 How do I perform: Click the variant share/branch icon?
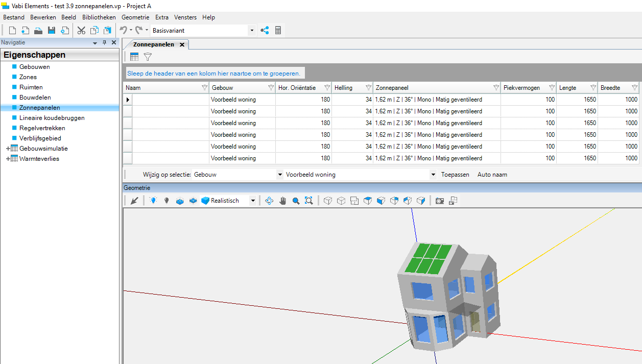click(265, 31)
